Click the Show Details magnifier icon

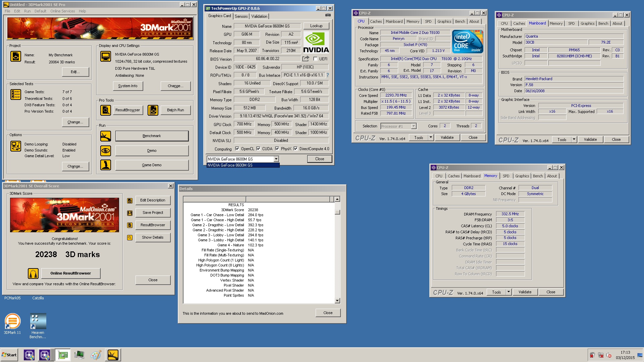pyautogui.click(x=130, y=238)
